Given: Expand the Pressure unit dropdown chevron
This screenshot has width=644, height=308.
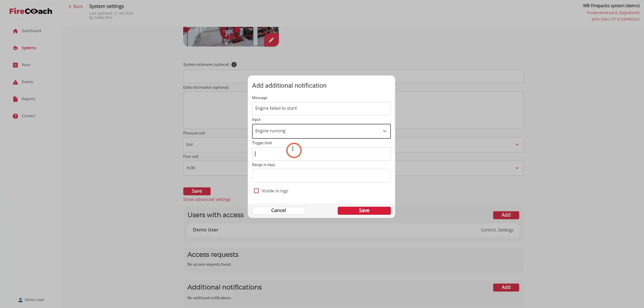Looking at the screenshot, I should pyautogui.click(x=517, y=145).
